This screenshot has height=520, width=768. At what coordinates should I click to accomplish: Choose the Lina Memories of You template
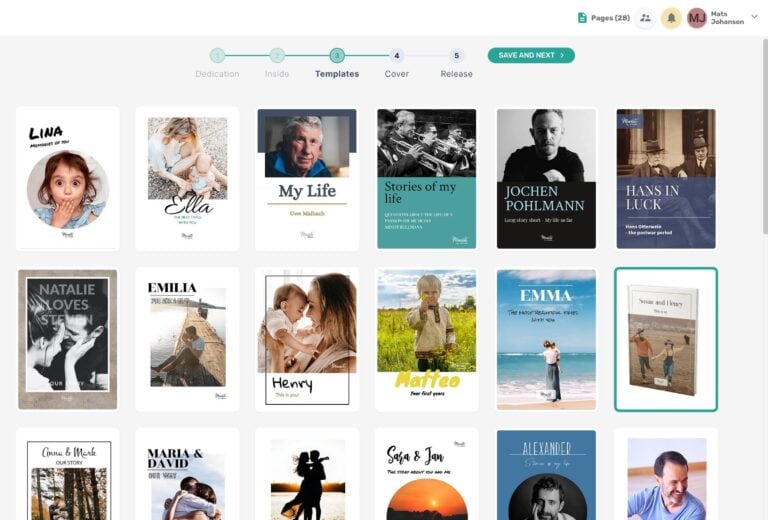coord(67,178)
